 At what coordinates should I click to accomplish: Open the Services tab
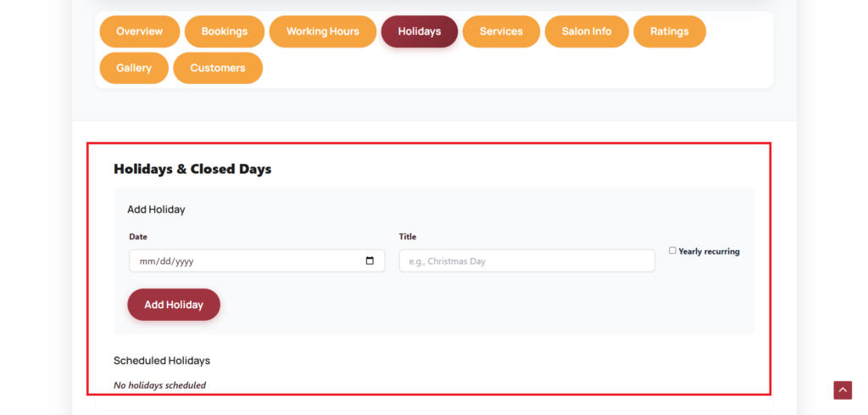[501, 31]
